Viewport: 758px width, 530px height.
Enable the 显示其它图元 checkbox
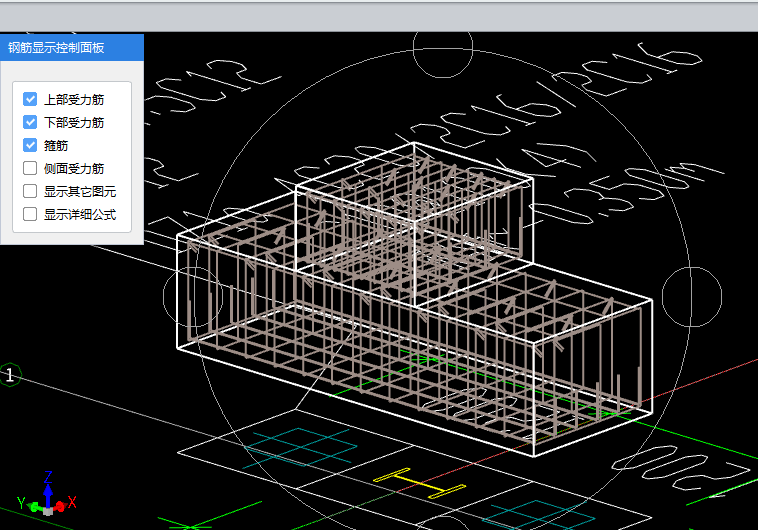tap(30, 191)
